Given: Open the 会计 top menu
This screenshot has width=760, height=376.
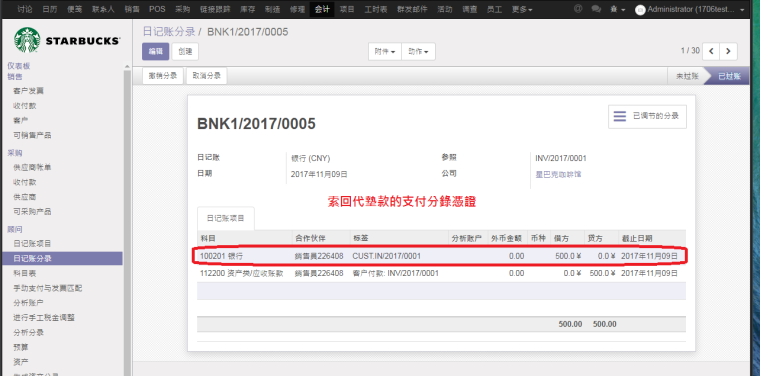Looking at the screenshot, I should click(x=322, y=9).
